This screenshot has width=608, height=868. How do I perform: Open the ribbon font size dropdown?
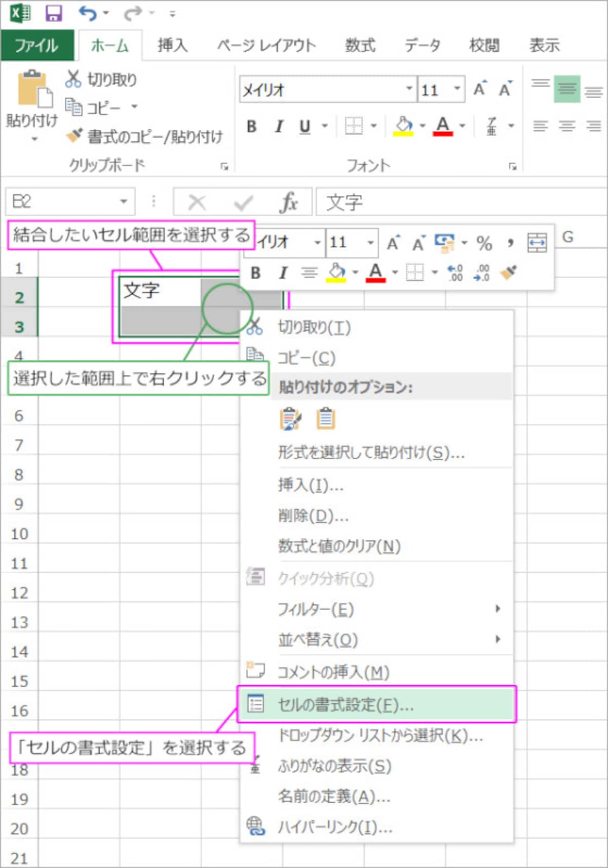(x=457, y=89)
